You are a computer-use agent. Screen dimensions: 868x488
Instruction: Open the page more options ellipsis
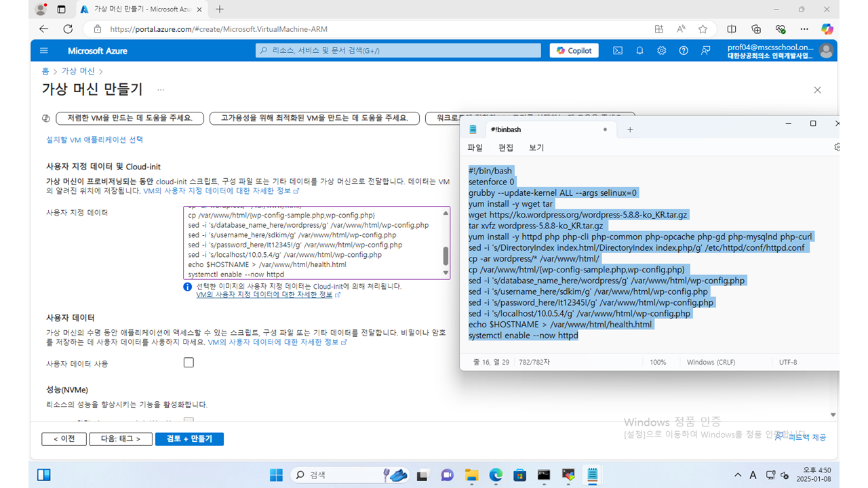pos(161,89)
